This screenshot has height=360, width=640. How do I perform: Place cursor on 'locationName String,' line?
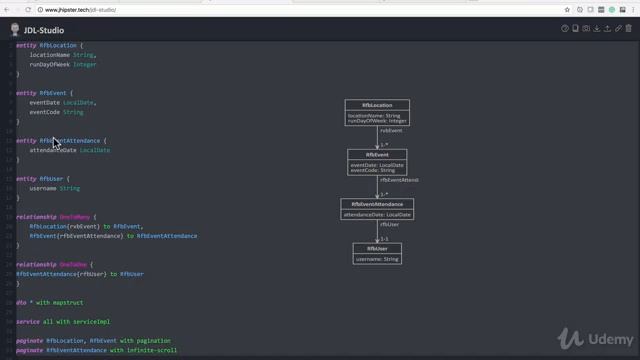coord(63,55)
